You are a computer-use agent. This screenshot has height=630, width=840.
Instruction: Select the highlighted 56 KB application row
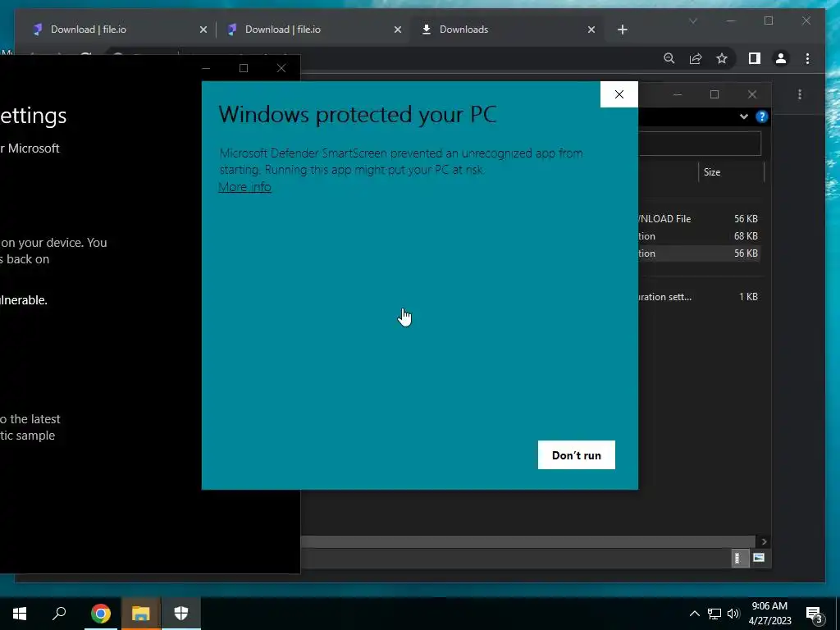[698, 253]
